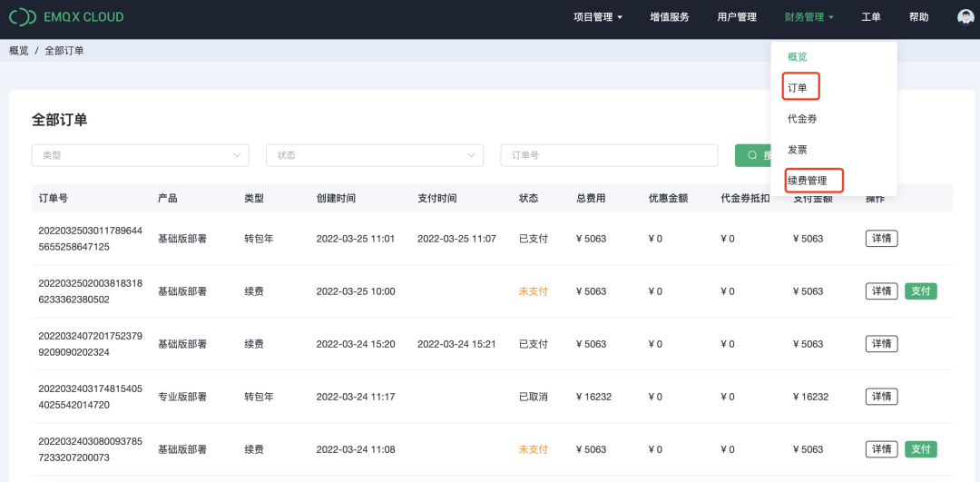This screenshot has height=482, width=980.
Task: Click the 支付时间 column header
Action: tap(436, 198)
